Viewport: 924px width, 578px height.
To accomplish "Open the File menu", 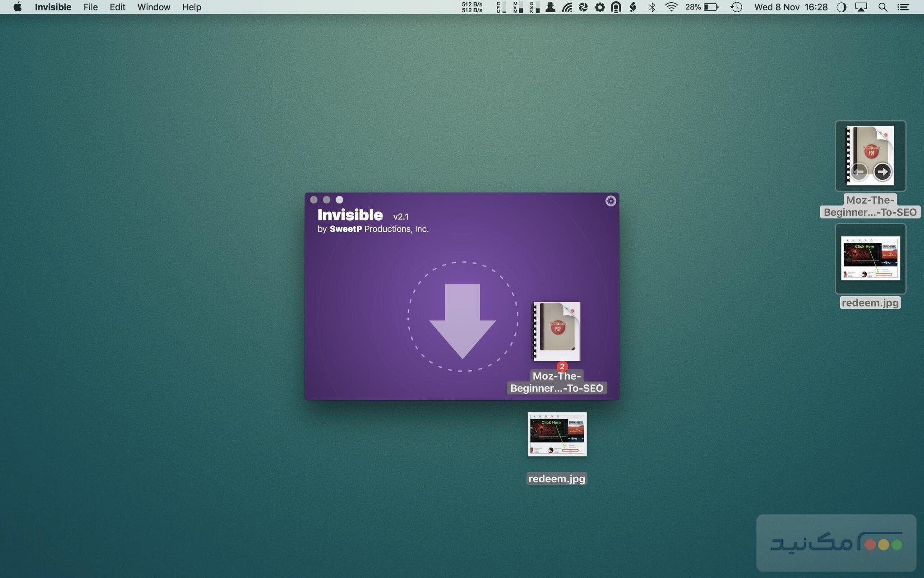I will click(91, 7).
